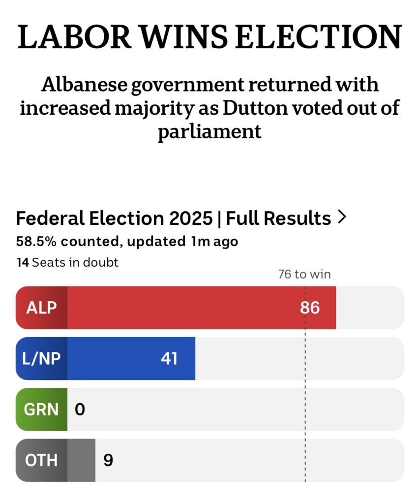This screenshot has height=504, width=420.
Task: Click the number 41 on L/NP bar
Action: [x=169, y=358]
